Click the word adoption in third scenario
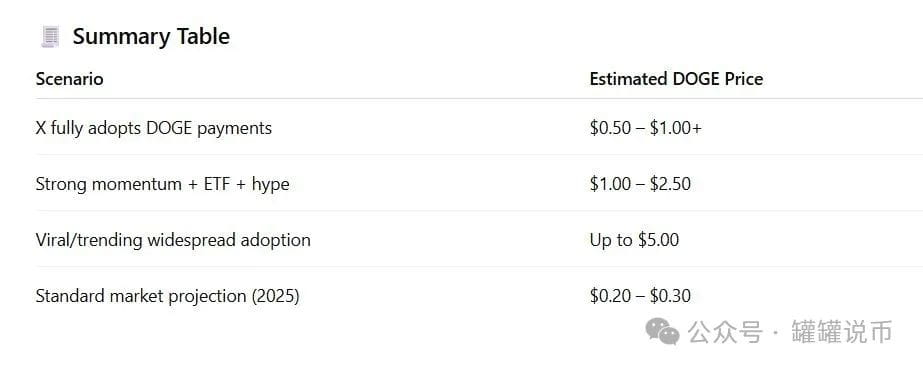 pos(273,241)
